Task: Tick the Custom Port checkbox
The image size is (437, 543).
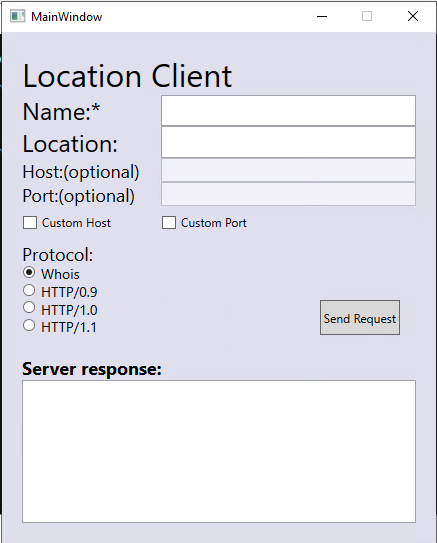Action: pos(169,223)
